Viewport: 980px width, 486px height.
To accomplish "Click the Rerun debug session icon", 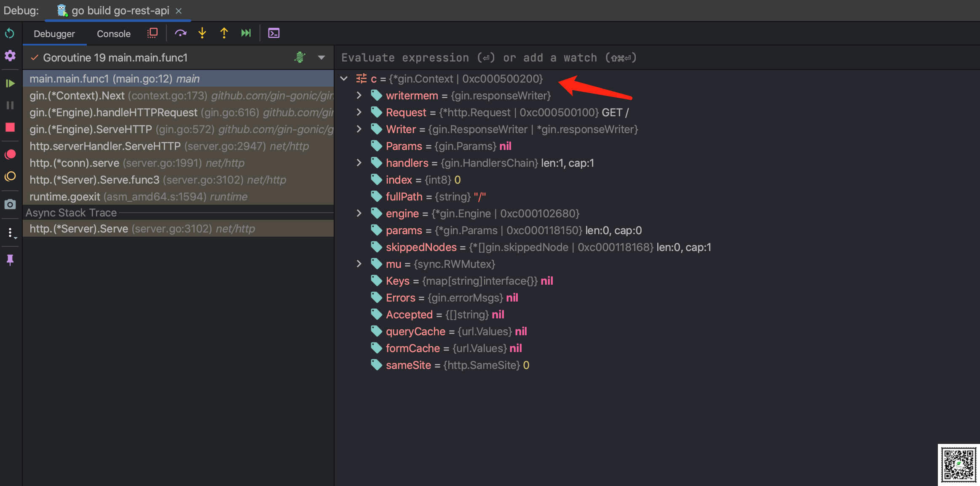I will click(x=10, y=33).
